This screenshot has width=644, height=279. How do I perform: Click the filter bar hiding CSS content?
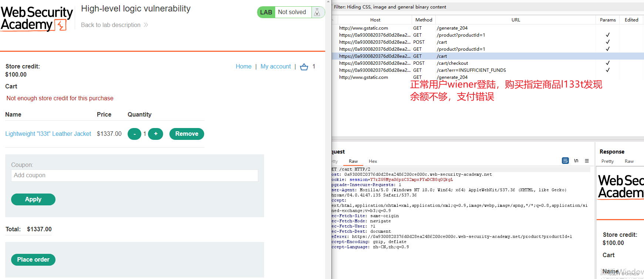(x=488, y=7)
